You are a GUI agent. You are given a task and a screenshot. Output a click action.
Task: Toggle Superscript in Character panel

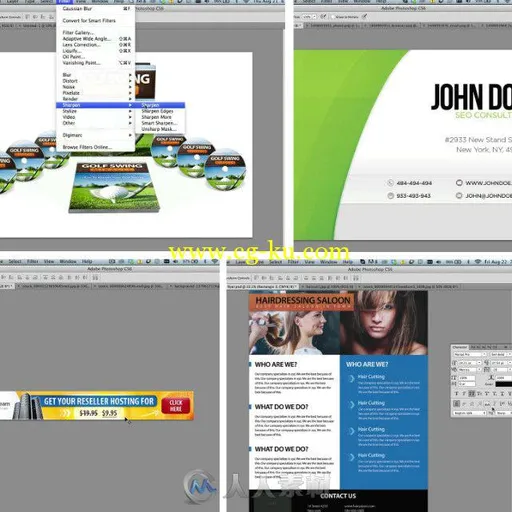pyautogui.click(x=487, y=393)
